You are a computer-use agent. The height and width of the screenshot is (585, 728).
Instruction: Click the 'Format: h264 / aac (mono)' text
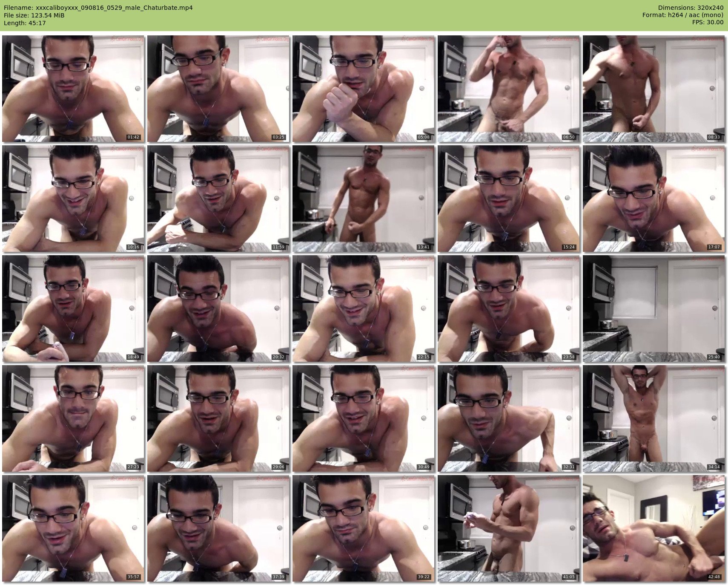(683, 15)
